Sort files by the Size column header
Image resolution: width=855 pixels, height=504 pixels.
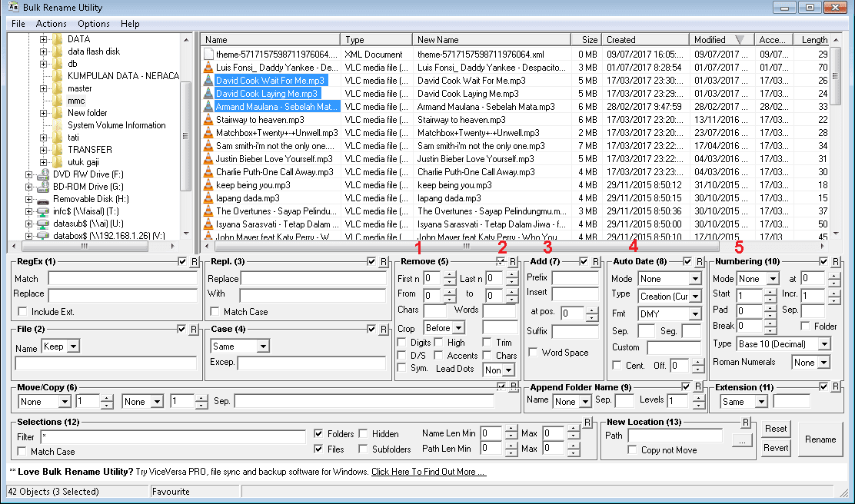click(x=586, y=40)
